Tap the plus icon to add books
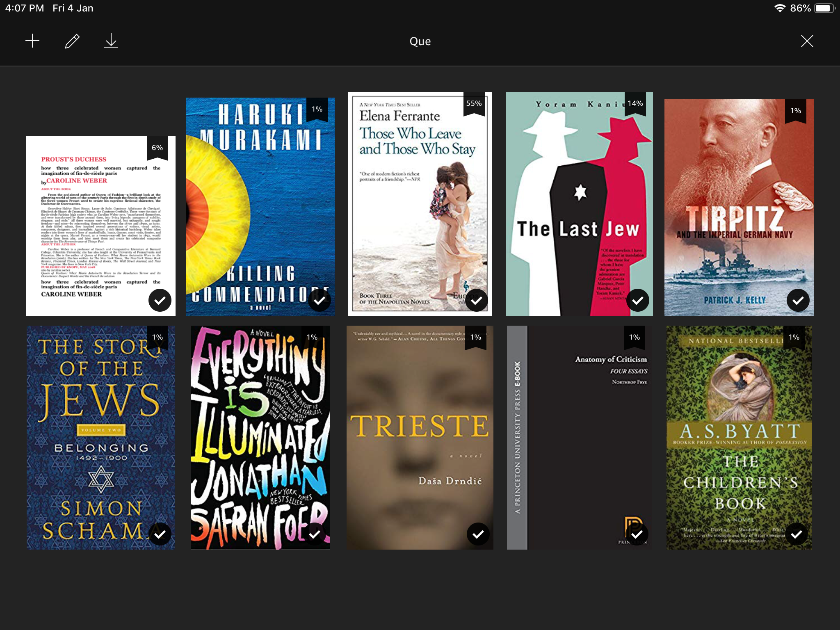Viewport: 840px width, 630px height. click(x=32, y=41)
